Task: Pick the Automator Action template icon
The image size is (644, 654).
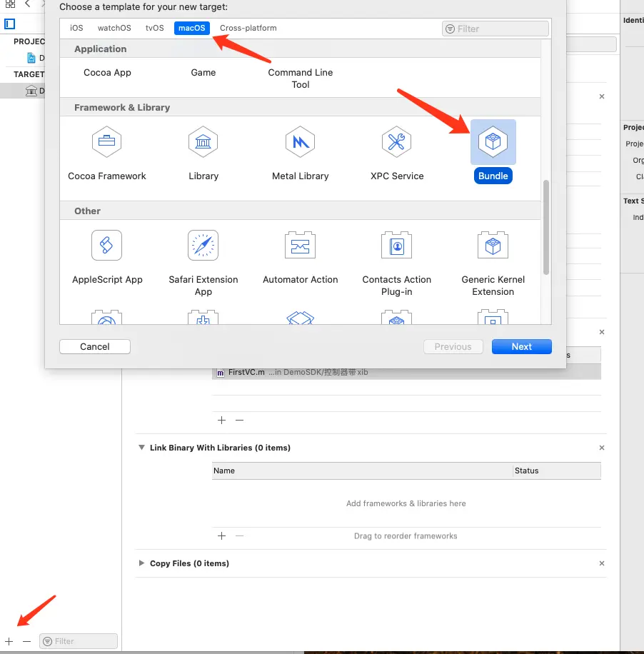Action: click(x=300, y=246)
